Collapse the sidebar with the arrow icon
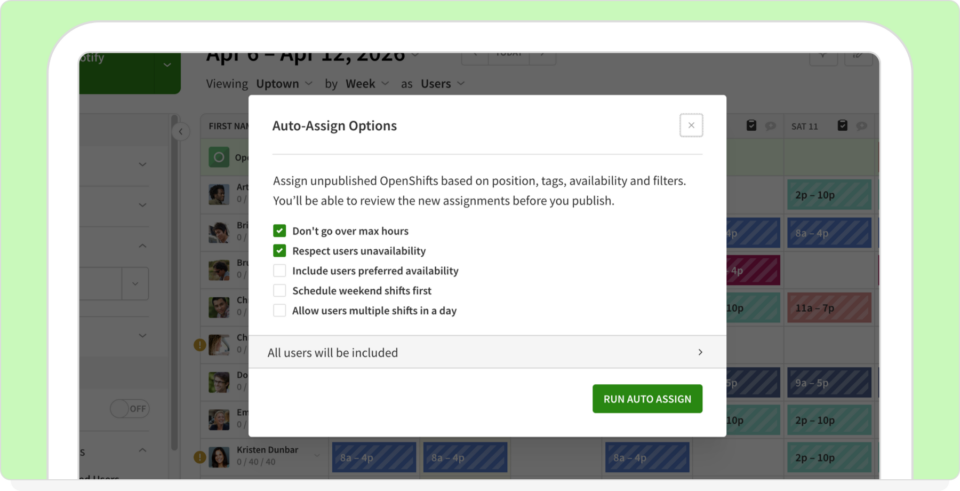 click(180, 132)
